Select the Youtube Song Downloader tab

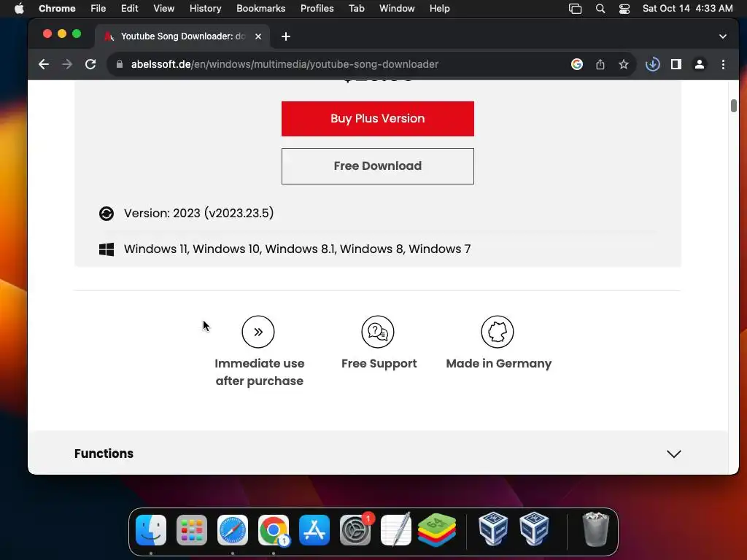pyautogui.click(x=182, y=36)
